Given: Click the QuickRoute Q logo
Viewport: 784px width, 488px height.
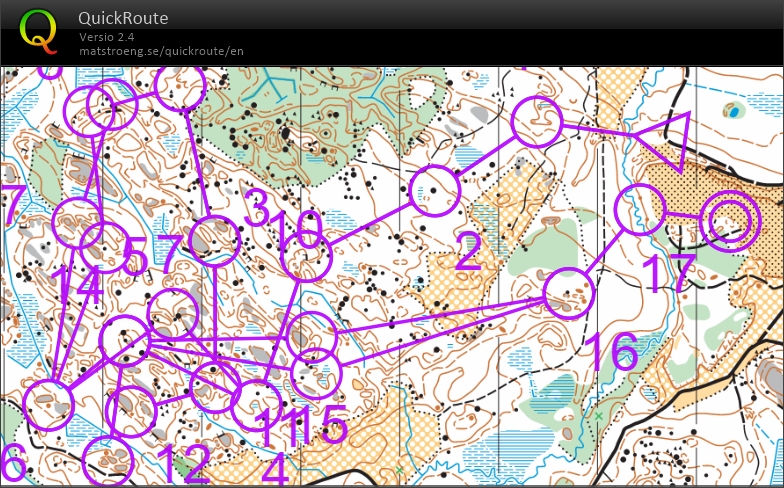Looking at the screenshot, I should (x=38, y=30).
